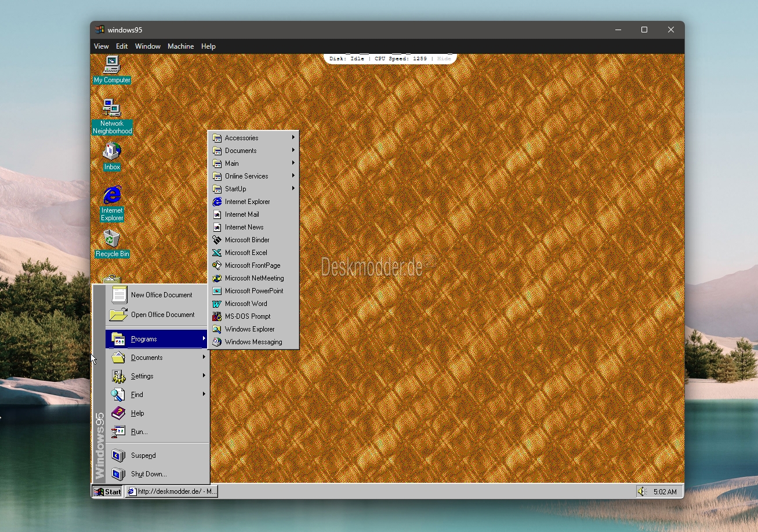The width and height of the screenshot is (758, 532).
Task: Open the Machine menu in the emulator
Action: pos(180,46)
